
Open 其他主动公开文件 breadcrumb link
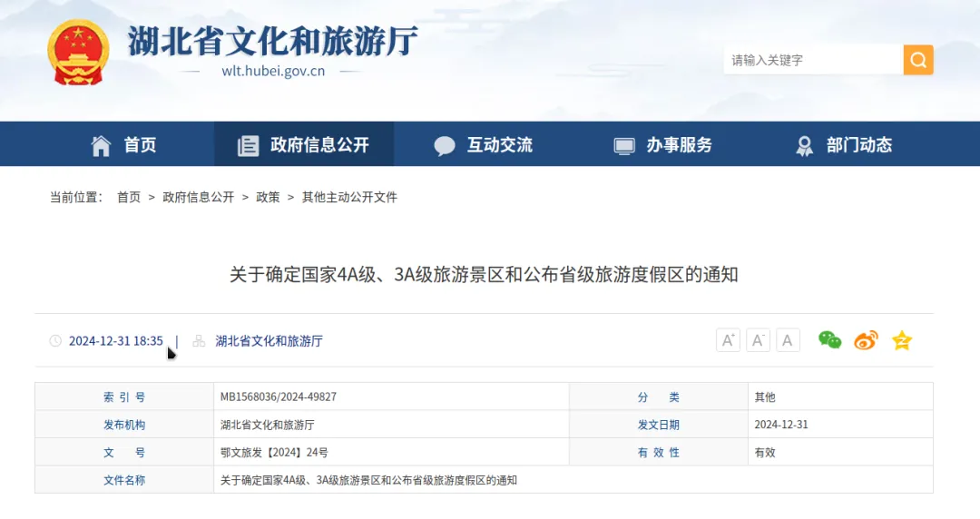[x=349, y=197]
